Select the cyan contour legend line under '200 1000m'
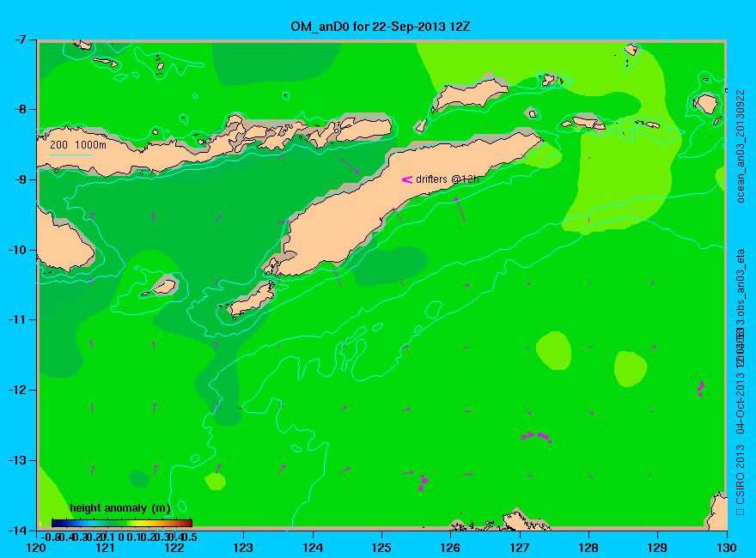This screenshot has width=756, height=558. pyautogui.click(x=70, y=155)
